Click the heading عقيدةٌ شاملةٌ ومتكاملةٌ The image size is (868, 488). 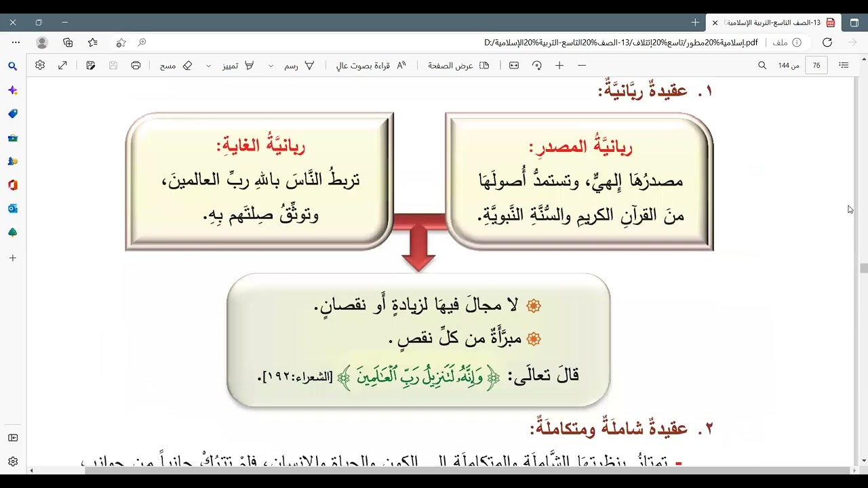tap(621, 428)
